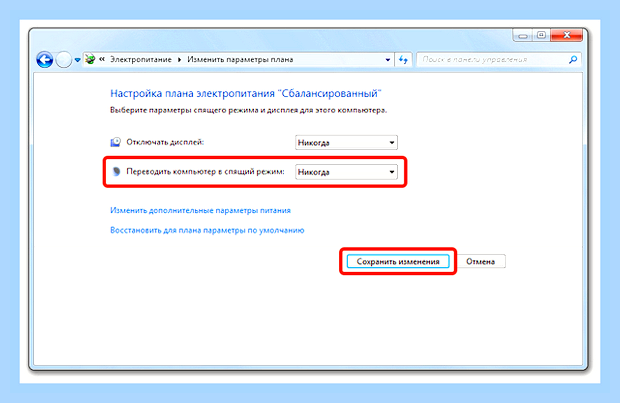Click the Изменить параметры плана breadcrumb

pyautogui.click(x=240, y=59)
